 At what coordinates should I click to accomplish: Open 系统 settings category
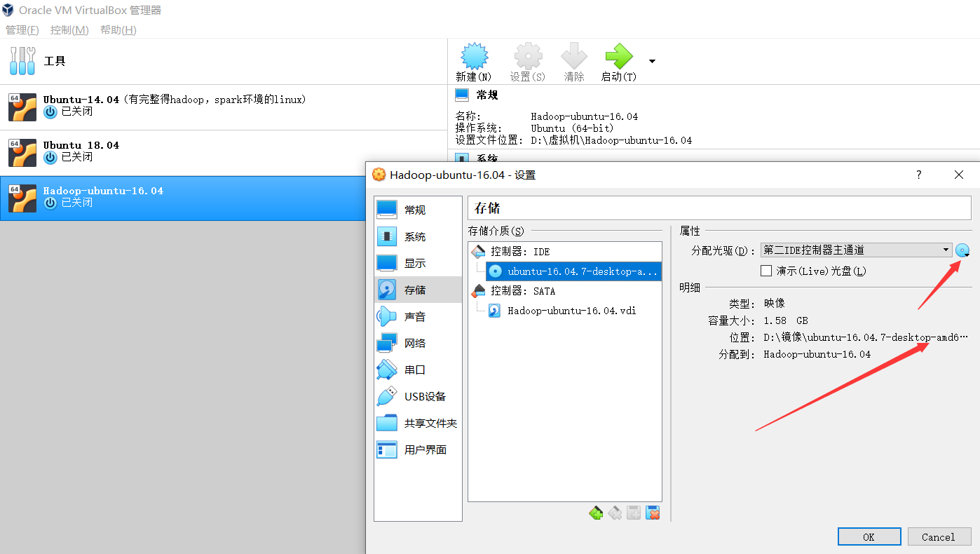click(418, 236)
